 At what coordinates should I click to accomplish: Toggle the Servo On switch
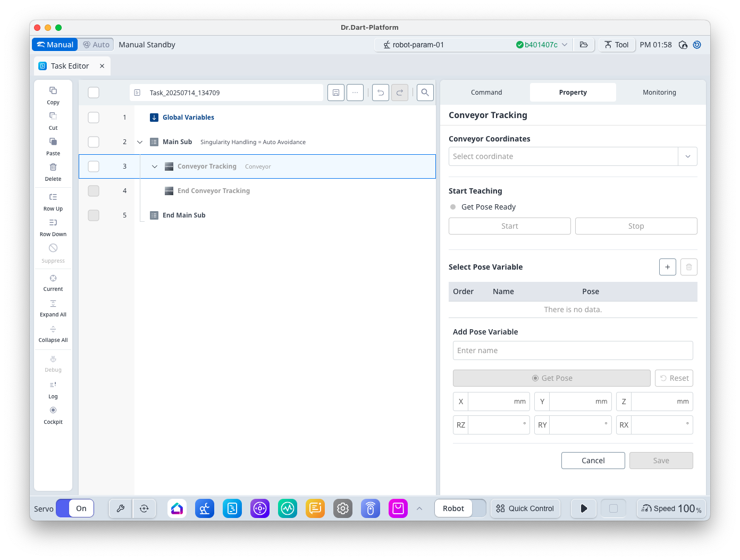(x=75, y=508)
